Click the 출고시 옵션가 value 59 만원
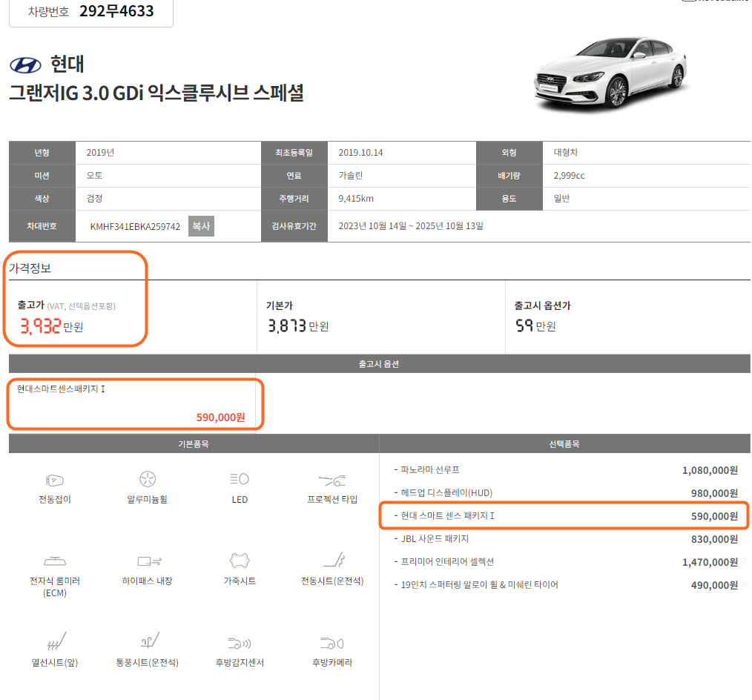This screenshot has width=752, height=700. pyautogui.click(x=535, y=326)
